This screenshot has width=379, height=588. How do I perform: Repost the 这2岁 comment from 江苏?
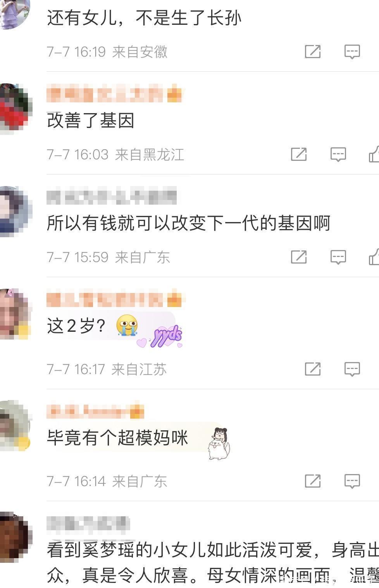(x=313, y=369)
